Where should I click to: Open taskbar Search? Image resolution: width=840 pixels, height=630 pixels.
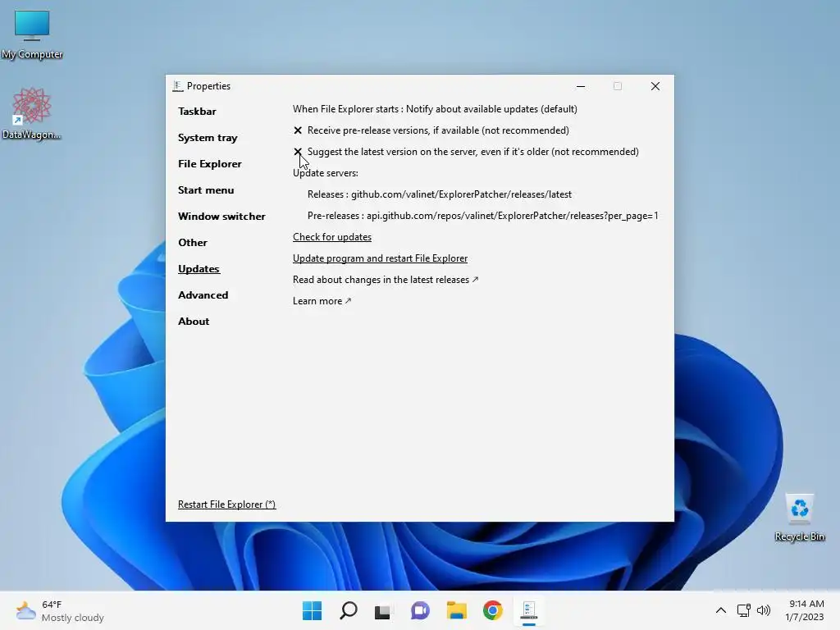click(348, 610)
